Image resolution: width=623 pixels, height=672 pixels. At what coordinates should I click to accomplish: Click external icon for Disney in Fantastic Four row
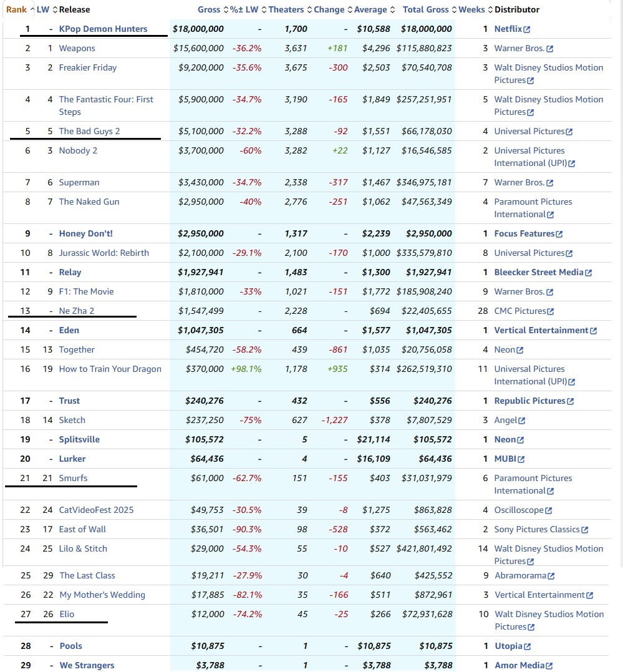(x=531, y=112)
